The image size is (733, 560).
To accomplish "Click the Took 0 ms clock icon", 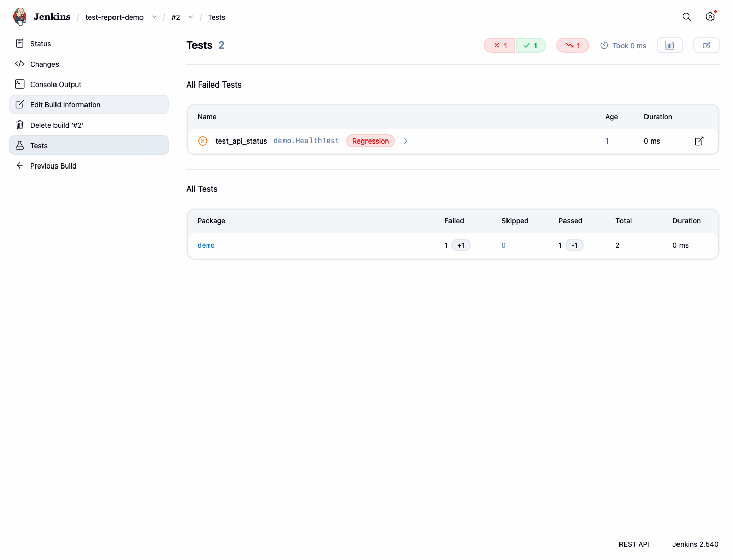I will pos(604,45).
